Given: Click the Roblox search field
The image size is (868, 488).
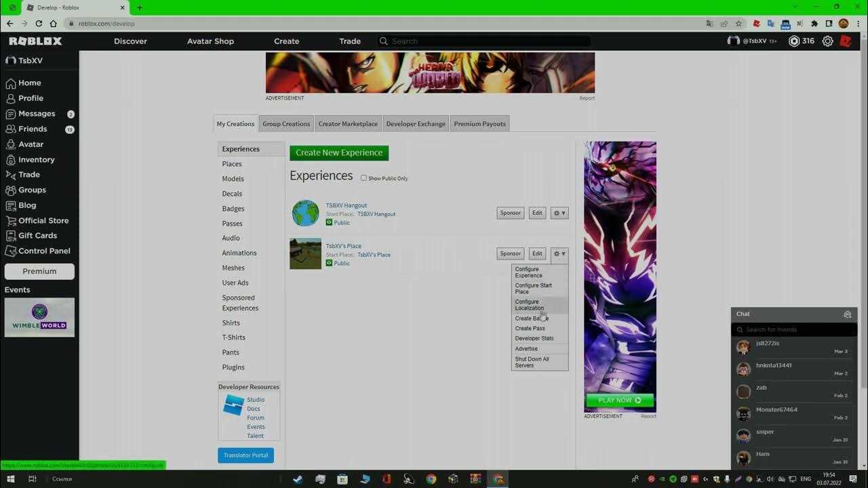Looking at the screenshot, I should pos(484,41).
